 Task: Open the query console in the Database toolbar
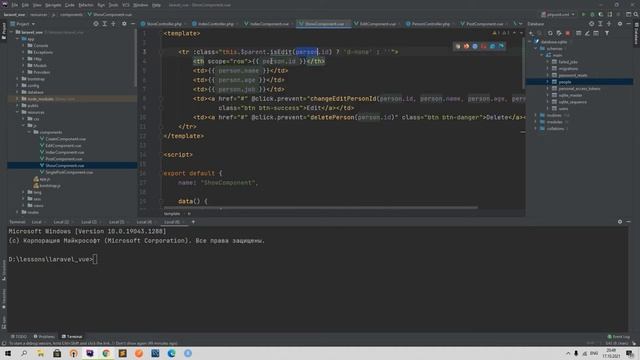click(596, 33)
